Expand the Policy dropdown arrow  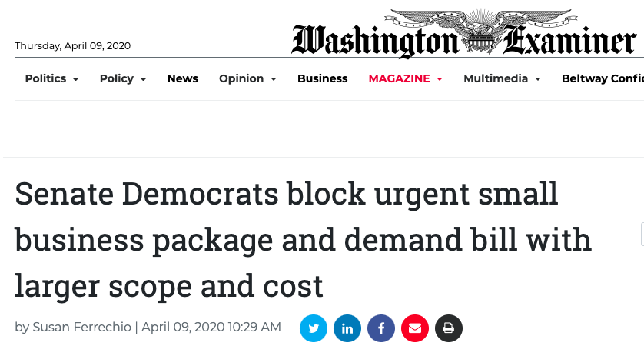[x=144, y=79]
